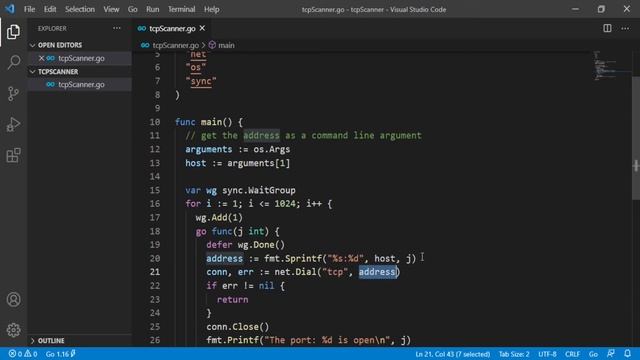Expand the Outline section
This screenshot has height=360, width=640.
[33, 341]
